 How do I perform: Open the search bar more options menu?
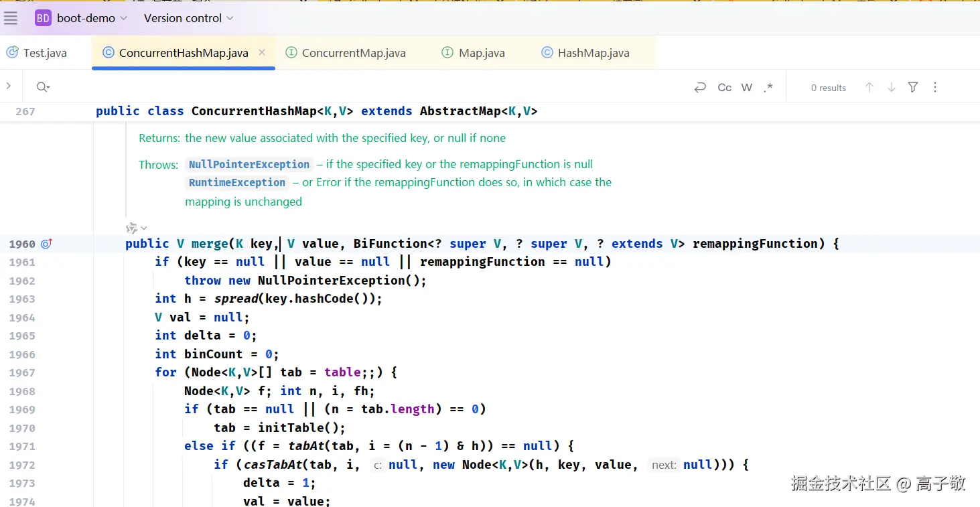(x=935, y=87)
